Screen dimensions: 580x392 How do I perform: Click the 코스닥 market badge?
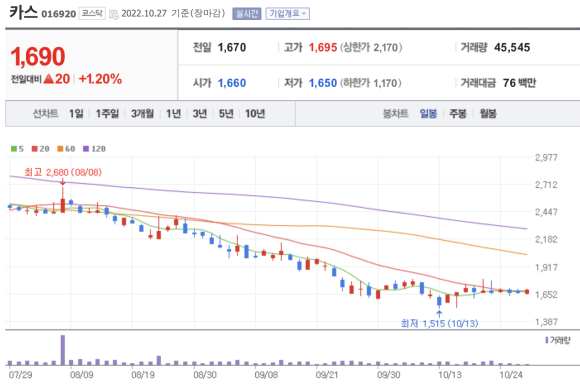pyautogui.click(x=92, y=14)
